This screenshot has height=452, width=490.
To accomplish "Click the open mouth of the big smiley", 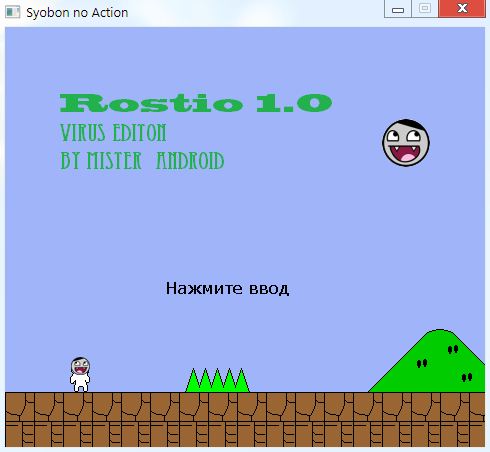I will [406, 153].
